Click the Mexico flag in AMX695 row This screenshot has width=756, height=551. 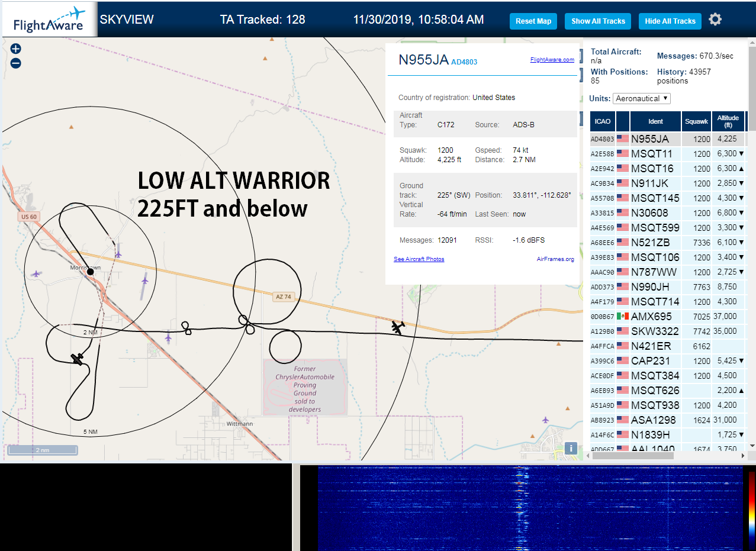(x=623, y=316)
